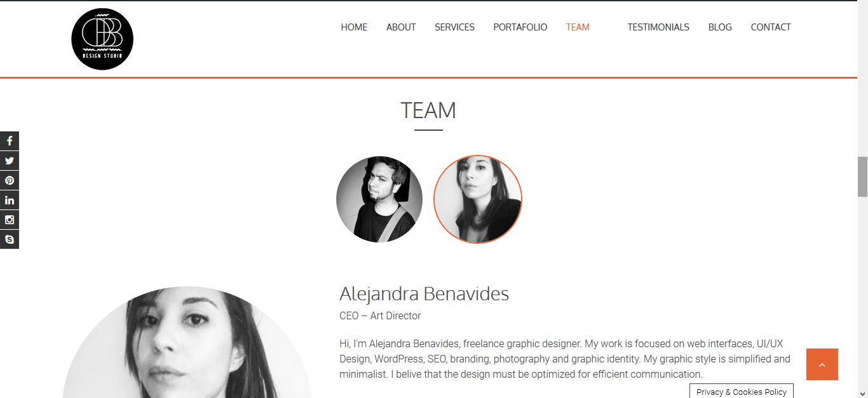Go to the BLOG menu item
868x398 pixels.
720,27
